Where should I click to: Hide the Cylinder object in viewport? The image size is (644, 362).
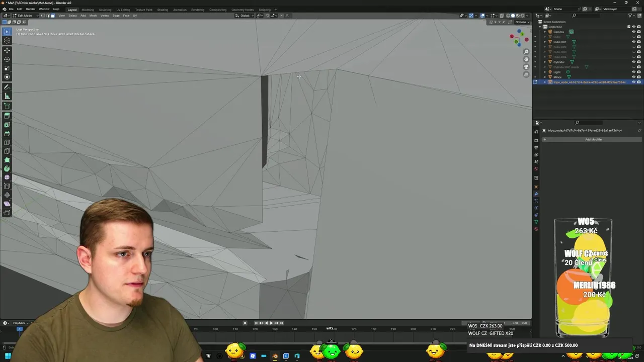coord(633,62)
